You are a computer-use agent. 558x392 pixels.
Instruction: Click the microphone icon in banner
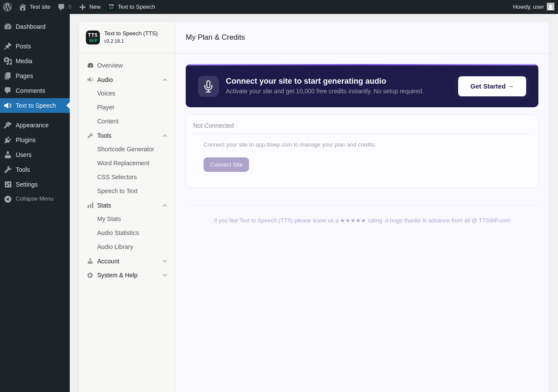coord(208,86)
